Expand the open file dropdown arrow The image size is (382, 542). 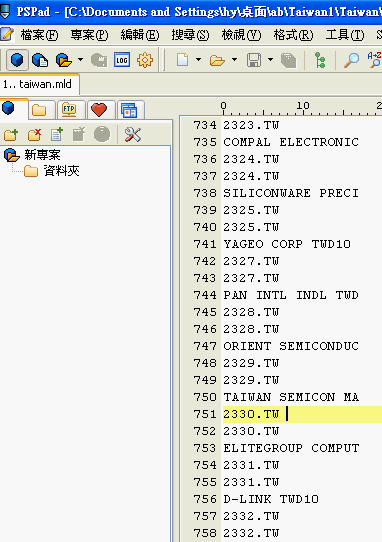[234, 59]
